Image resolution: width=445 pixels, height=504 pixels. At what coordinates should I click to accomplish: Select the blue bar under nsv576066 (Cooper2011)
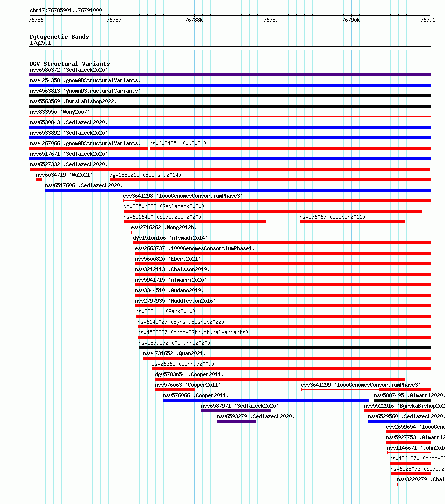[x=266, y=401]
